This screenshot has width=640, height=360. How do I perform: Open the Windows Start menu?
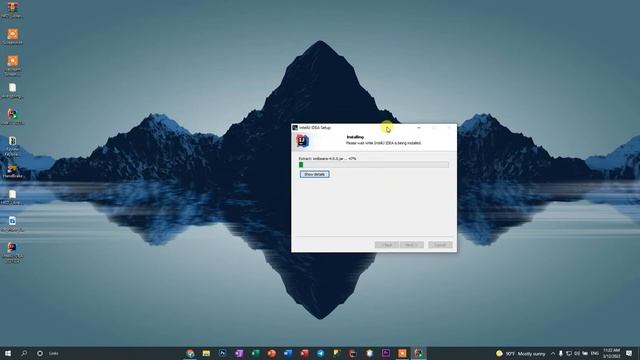click(x=7, y=353)
